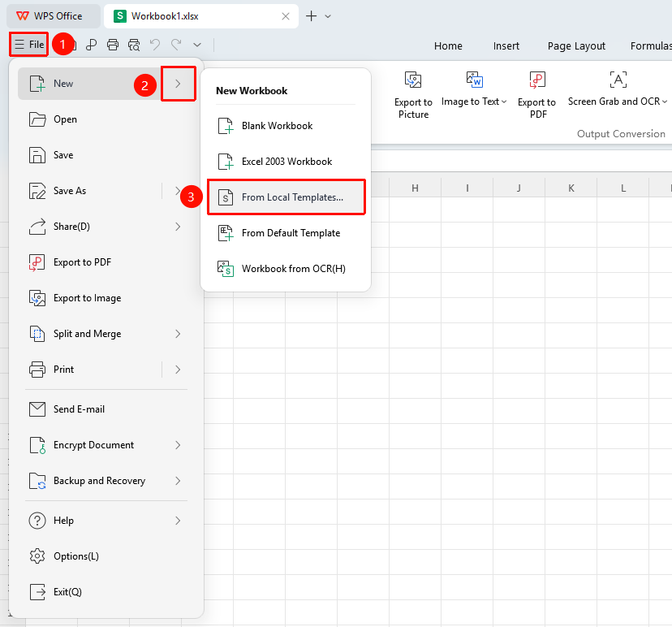Switch to the Home ribbon tab
This screenshot has width=672, height=627.
[448, 46]
